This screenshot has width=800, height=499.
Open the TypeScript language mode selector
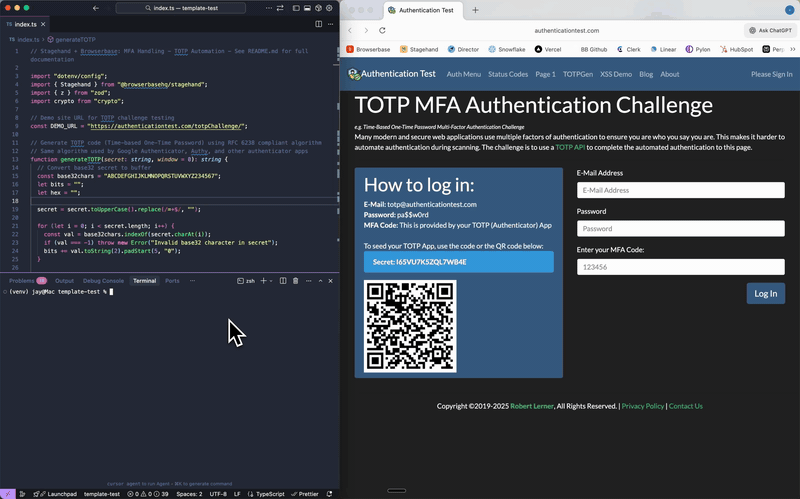(270, 494)
